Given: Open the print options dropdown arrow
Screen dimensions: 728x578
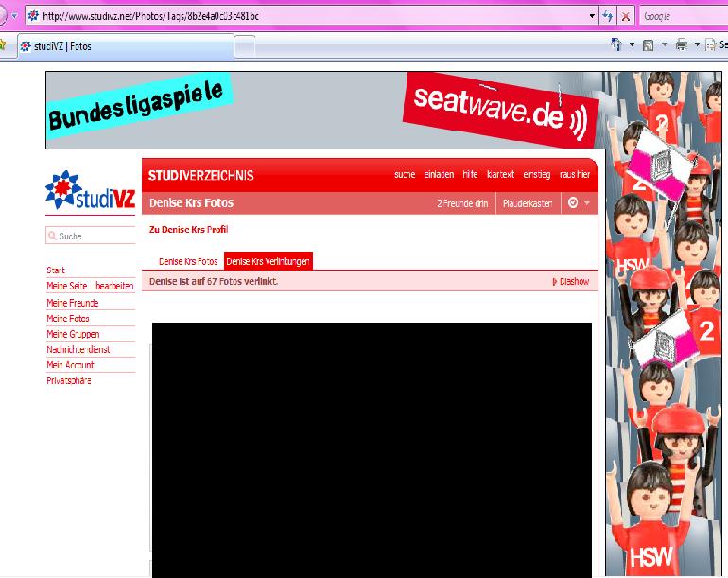Looking at the screenshot, I should (697, 45).
